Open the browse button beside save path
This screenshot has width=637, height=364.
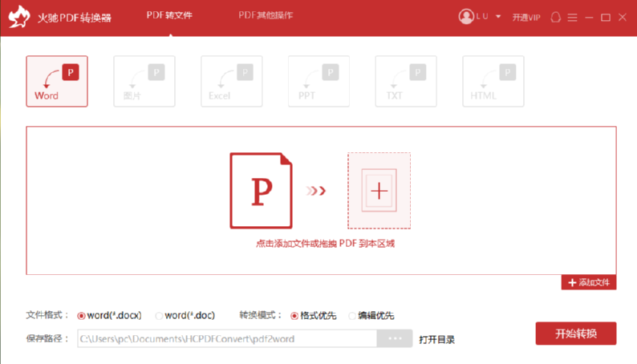[x=395, y=338]
